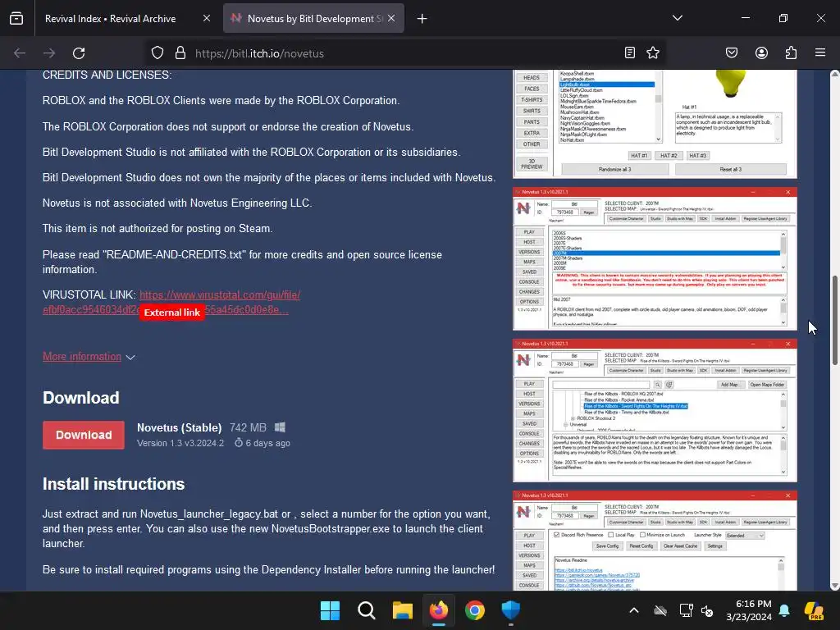Image resolution: width=840 pixels, height=630 pixels.
Task: Open tracking protection shield icon
Action: click(x=157, y=53)
